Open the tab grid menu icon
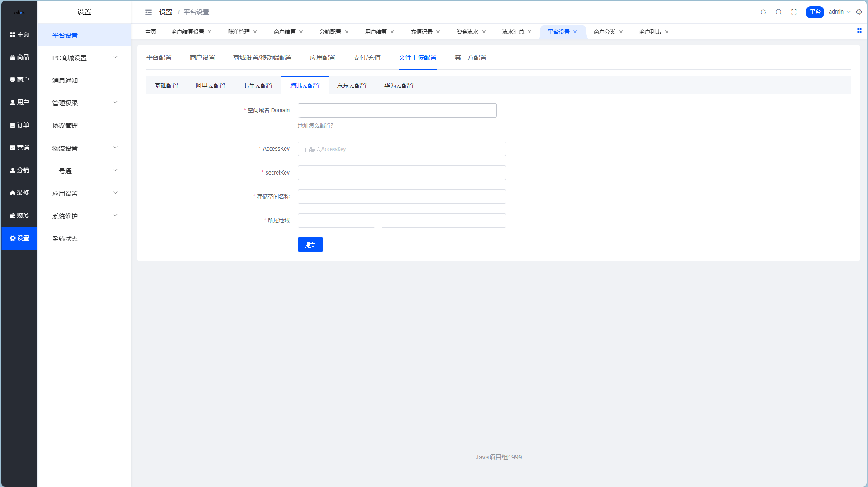This screenshot has height=487, width=868. [x=859, y=31]
